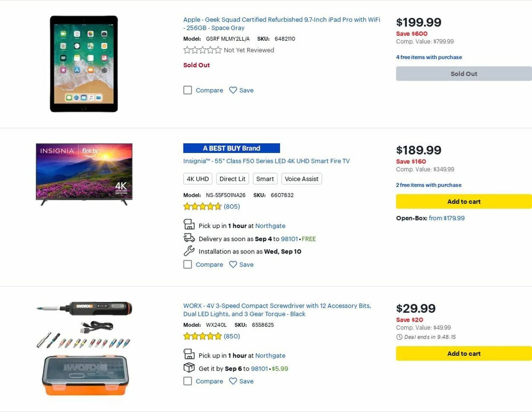
Task: Click the heart Save icon for WORX screwdriver
Action: point(233,381)
